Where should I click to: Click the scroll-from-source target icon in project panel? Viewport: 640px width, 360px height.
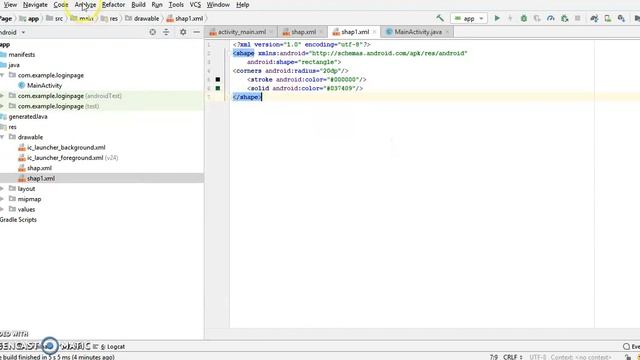tap(153, 32)
